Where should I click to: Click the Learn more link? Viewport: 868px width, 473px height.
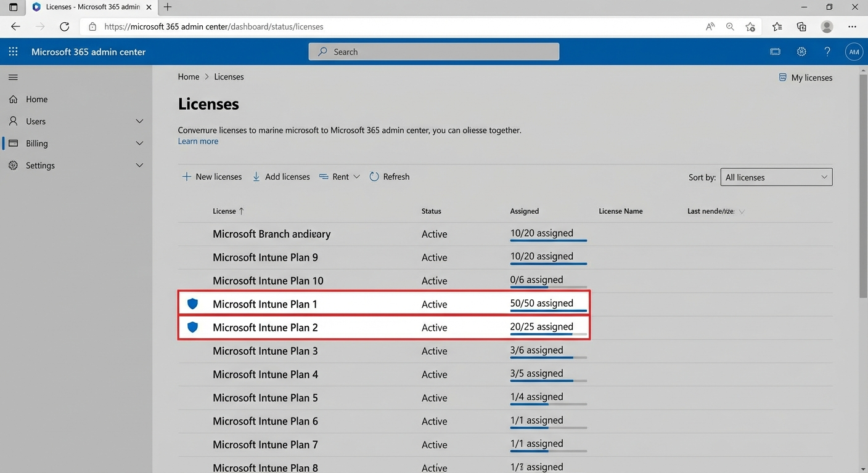[198, 141]
